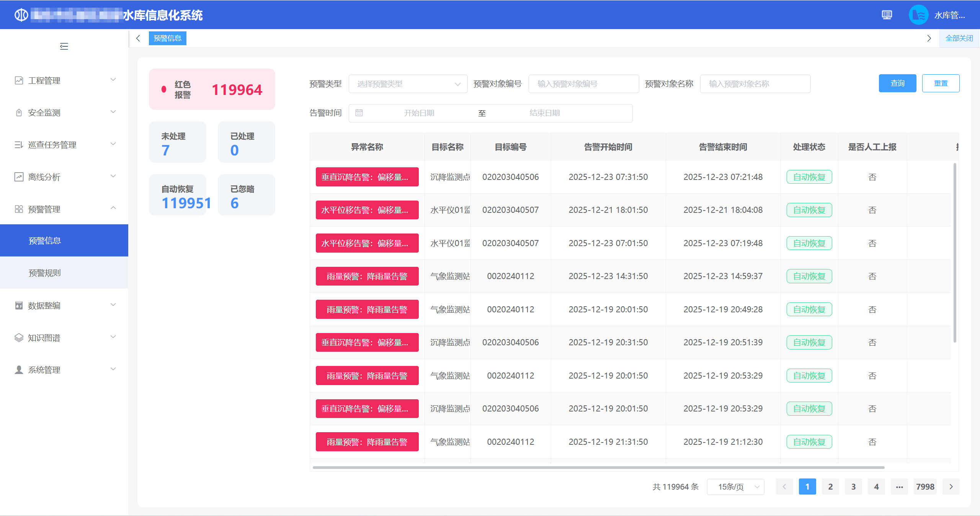The width and height of the screenshot is (980, 516).
Task: Open the 预警类型 dropdown selector
Action: click(408, 84)
